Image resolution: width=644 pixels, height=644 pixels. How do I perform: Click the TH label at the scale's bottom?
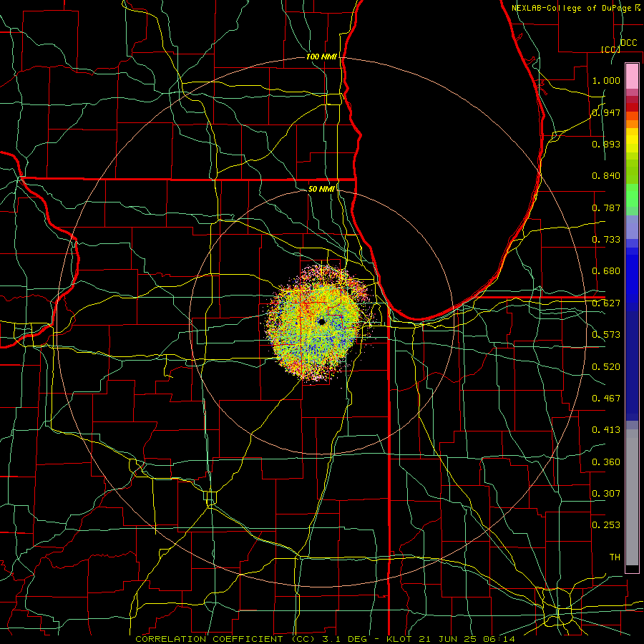point(615,557)
